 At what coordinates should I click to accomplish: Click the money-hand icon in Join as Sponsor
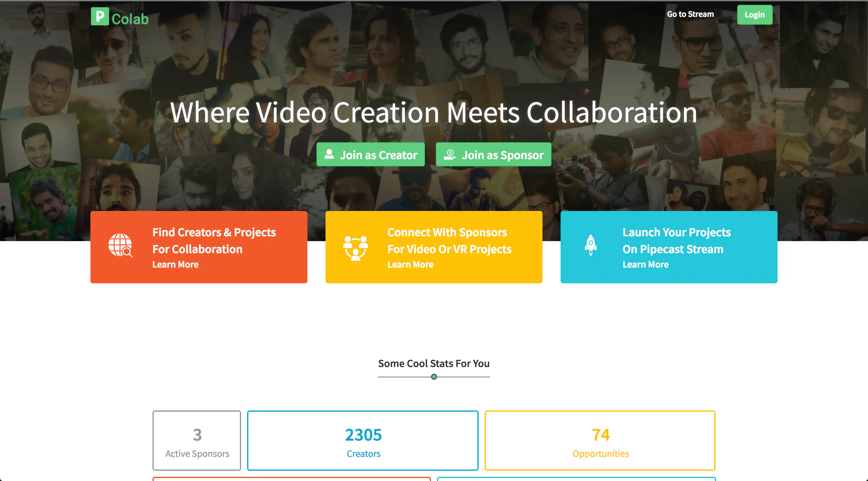[x=449, y=155]
